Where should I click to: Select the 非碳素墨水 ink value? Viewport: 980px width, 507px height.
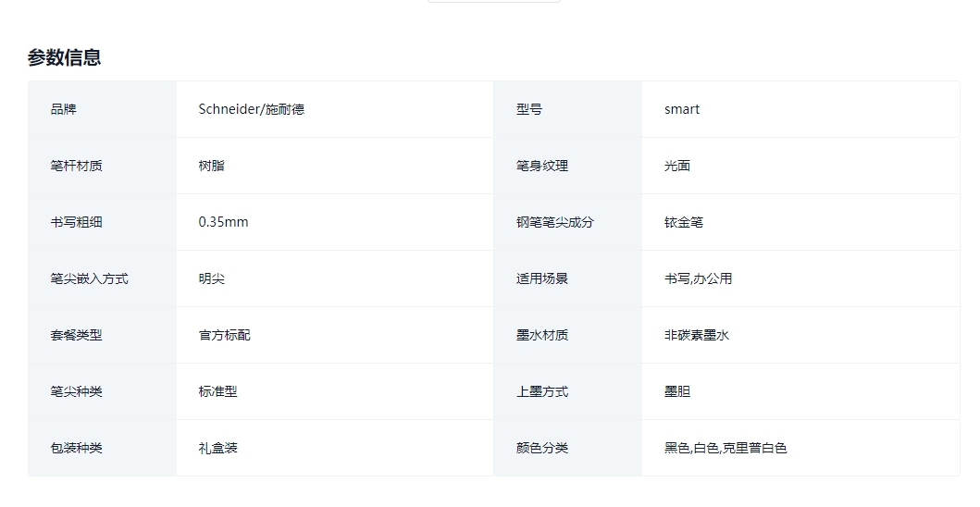[x=696, y=335]
